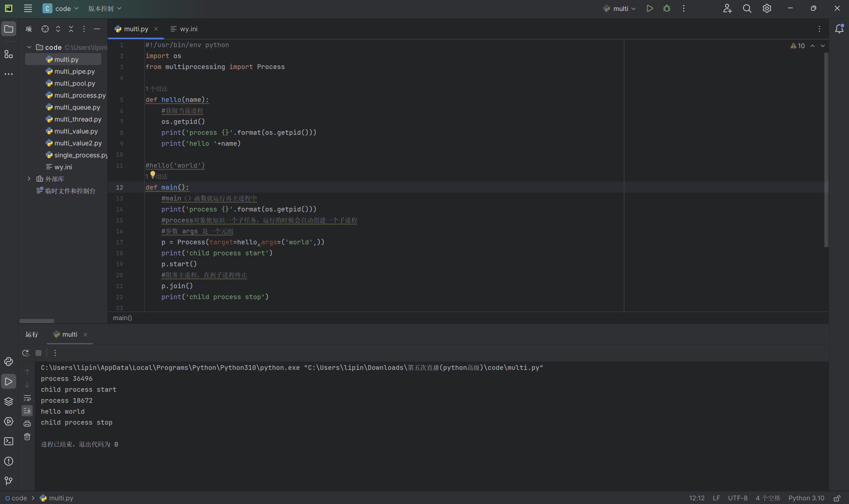This screenshot has width=849, height=504.
Task: Open Run panel more options
Action: 55,353
